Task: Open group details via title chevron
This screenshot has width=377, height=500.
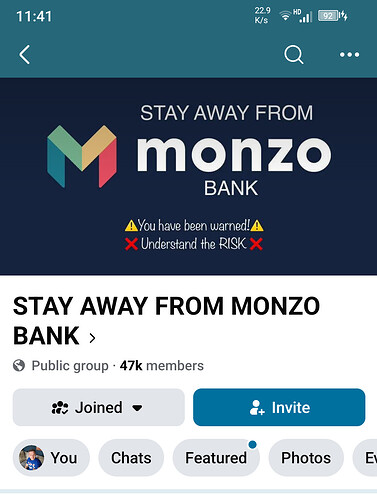Action: pos(92,338)
